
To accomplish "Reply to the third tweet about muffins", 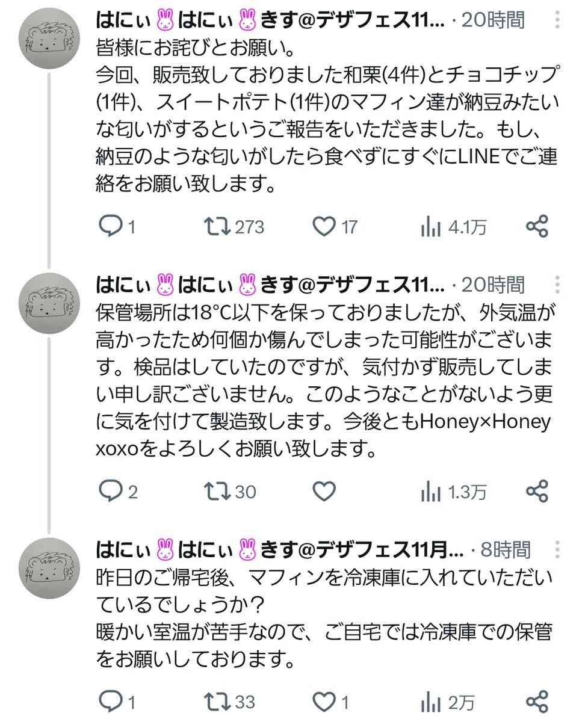I will [111, 701].
